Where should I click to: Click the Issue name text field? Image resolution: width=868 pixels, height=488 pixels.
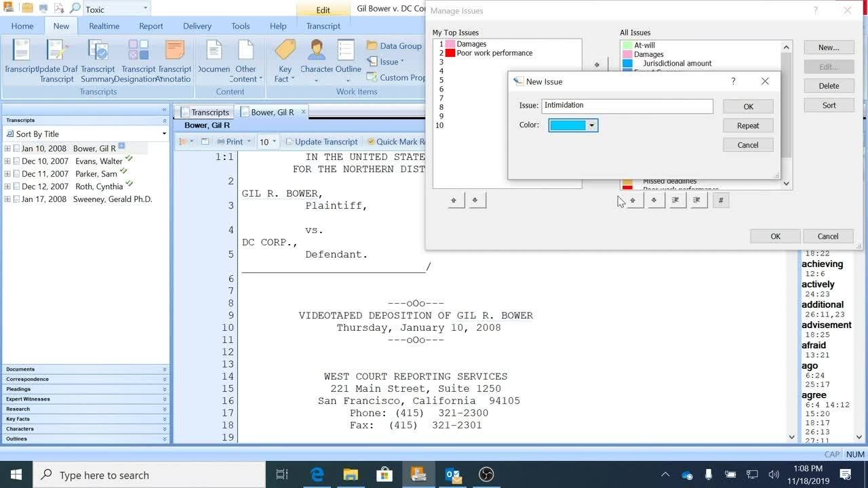pos(627,106)
